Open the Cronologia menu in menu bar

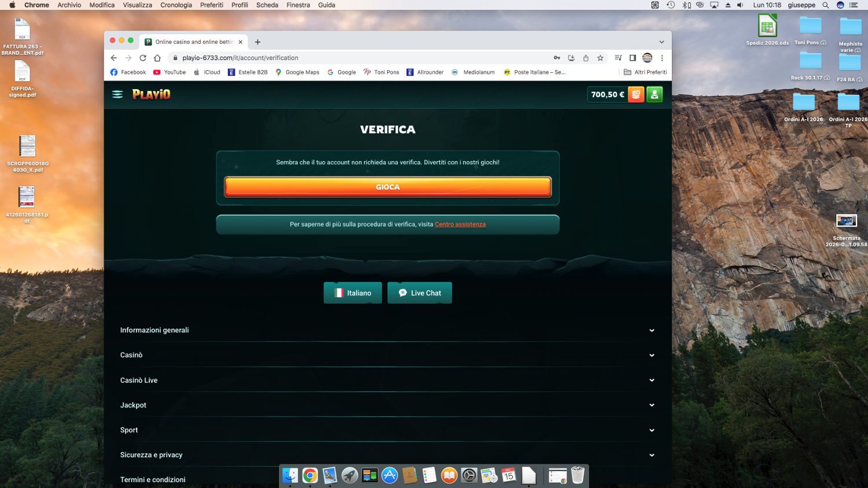pyautogui.click(x=176, y=5)
